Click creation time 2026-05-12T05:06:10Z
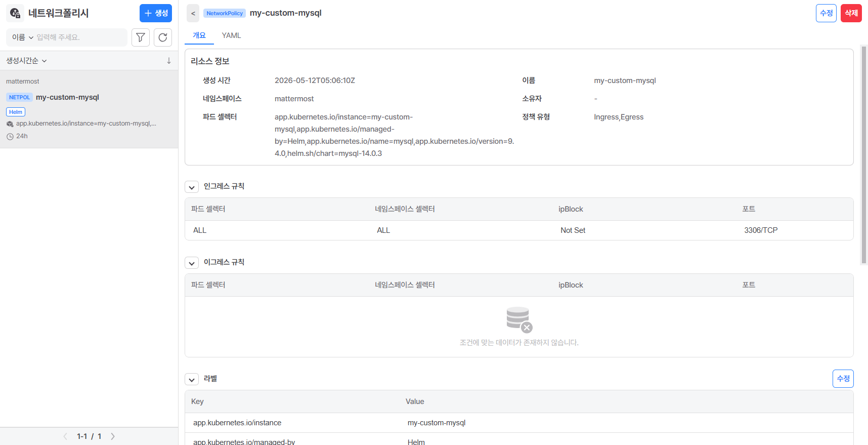 click(x=315, y=80)
